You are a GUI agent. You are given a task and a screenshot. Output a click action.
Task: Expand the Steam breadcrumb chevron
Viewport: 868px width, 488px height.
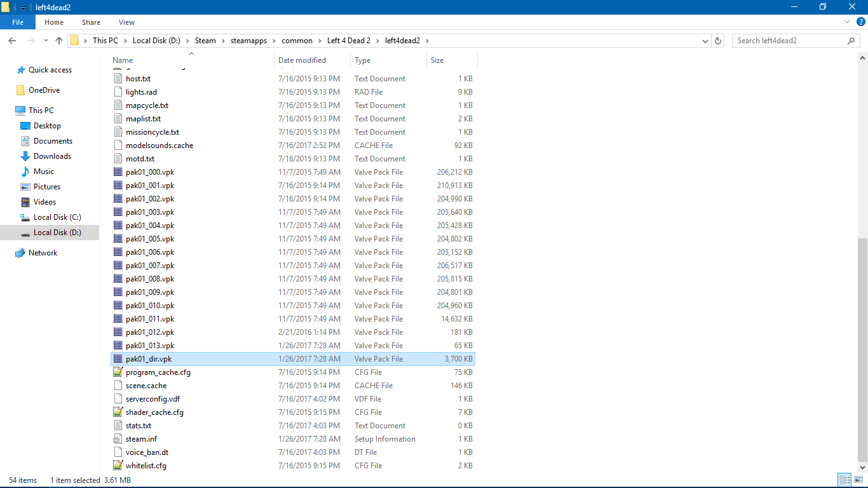(x=222, y=41)
